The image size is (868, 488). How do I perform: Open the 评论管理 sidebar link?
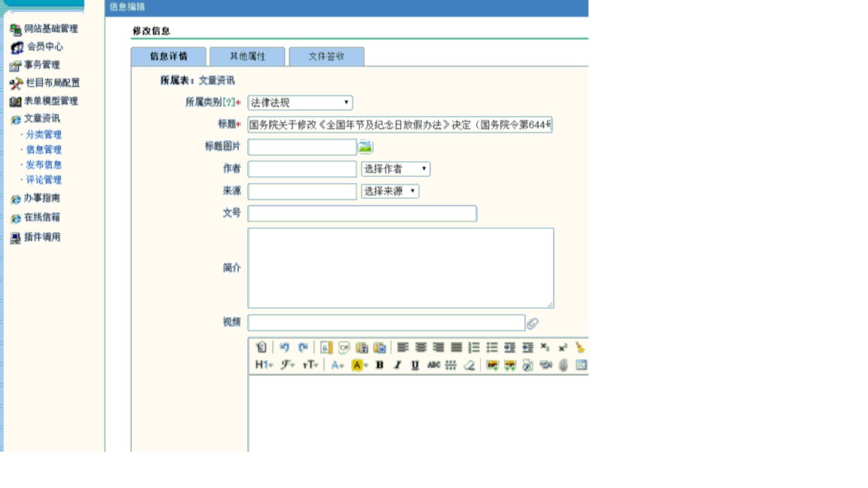[x=44, y=180]
